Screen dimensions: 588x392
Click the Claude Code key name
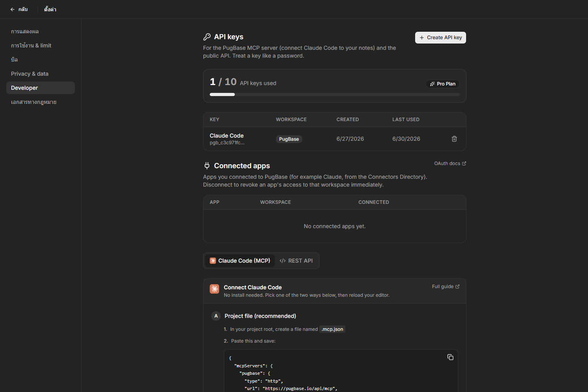pos(227,136)
